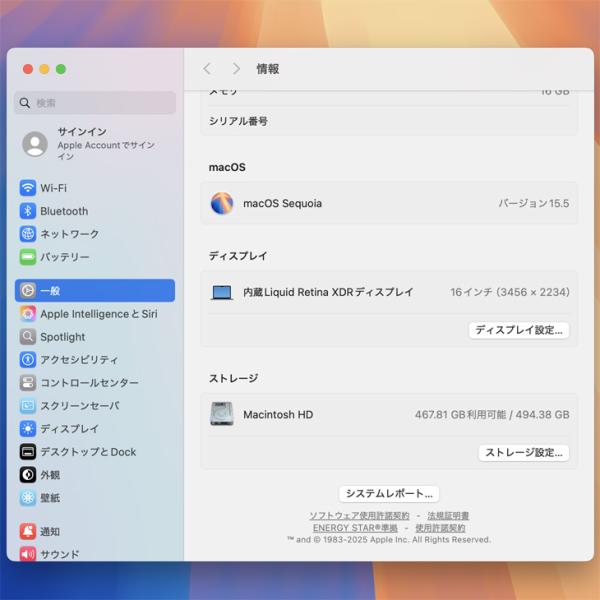The image size is (600, 600).
Task: Click 467.81 GB利用可能 / 494.38 GB text
Action: click(x=492, y=414)
